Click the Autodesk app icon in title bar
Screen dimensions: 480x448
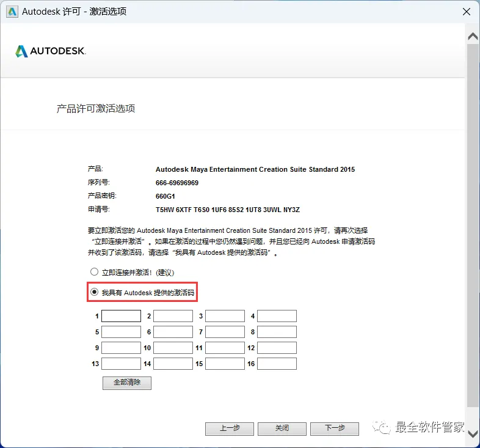click(12, 12)
